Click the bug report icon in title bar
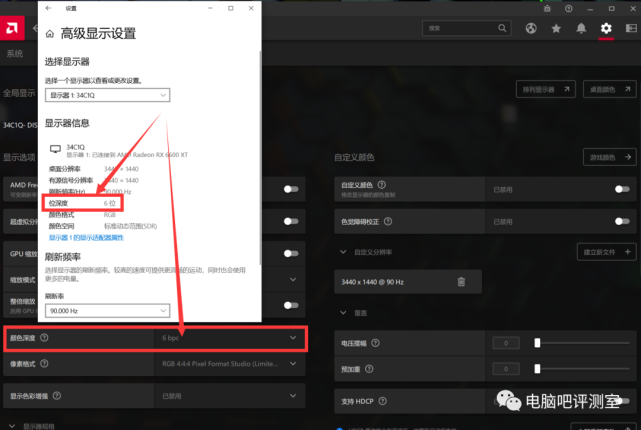The height and width of the screenshot is (430, 641). [547, 9]
